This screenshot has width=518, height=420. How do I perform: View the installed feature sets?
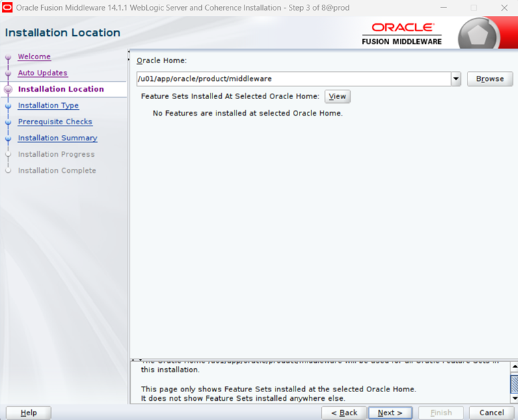[x=337, y=96]
